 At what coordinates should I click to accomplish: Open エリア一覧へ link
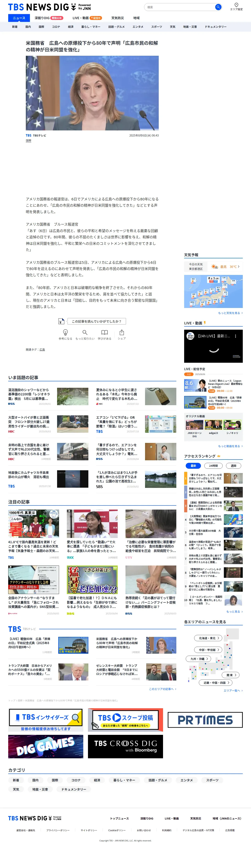pyautogui.click(x=233, y=690)
